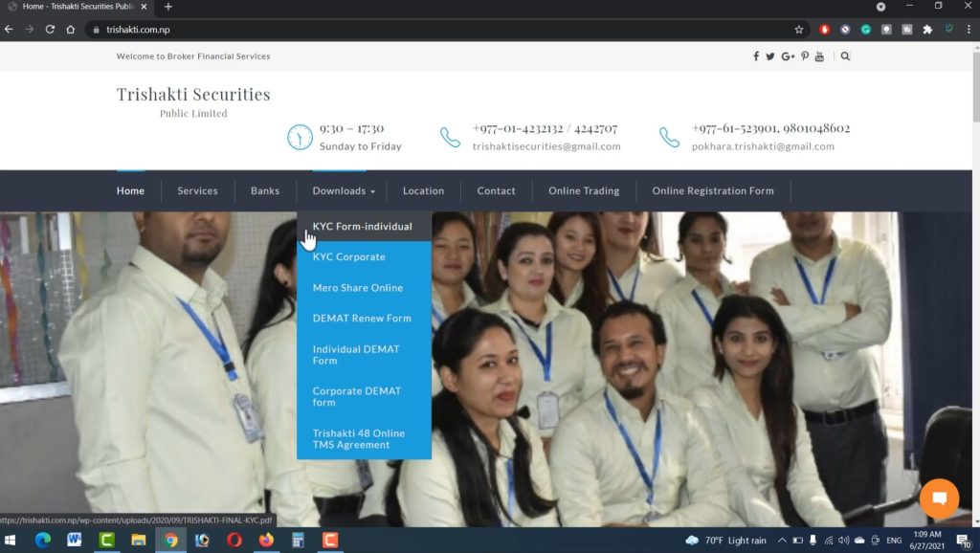Open the YouTube social icon
This screenshot has width=980, height=553.
819,56
